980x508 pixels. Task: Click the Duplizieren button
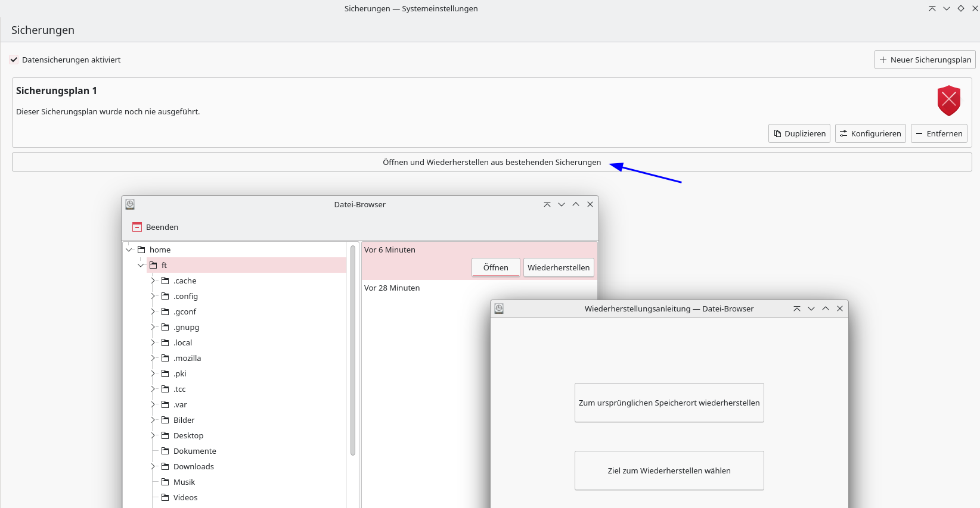click(x=799, y=133)
